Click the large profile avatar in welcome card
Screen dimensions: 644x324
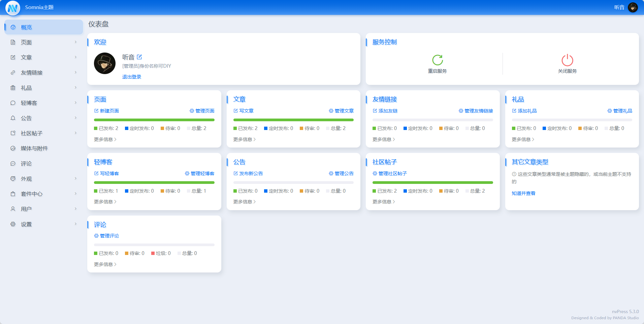(105, 63)
